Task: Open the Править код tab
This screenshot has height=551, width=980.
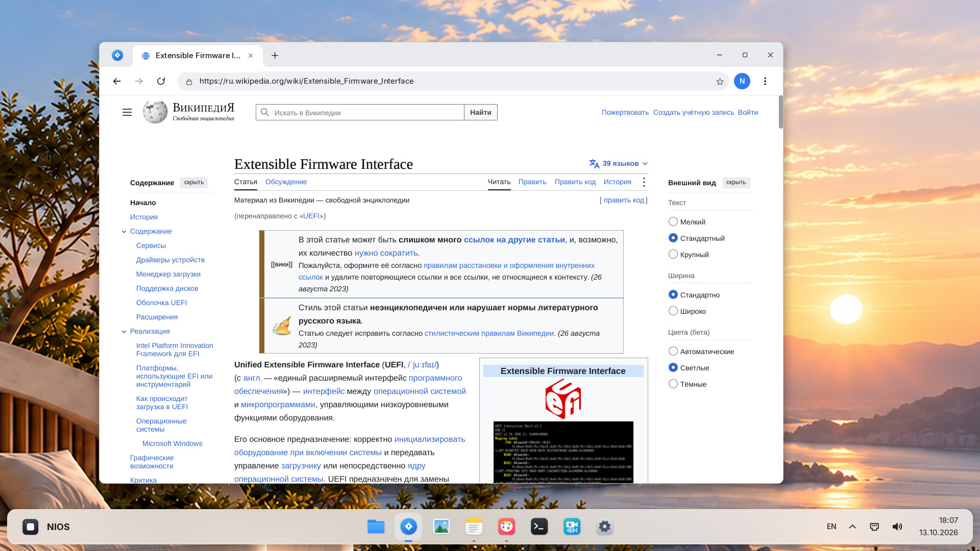Action: (x=575, y=182)
